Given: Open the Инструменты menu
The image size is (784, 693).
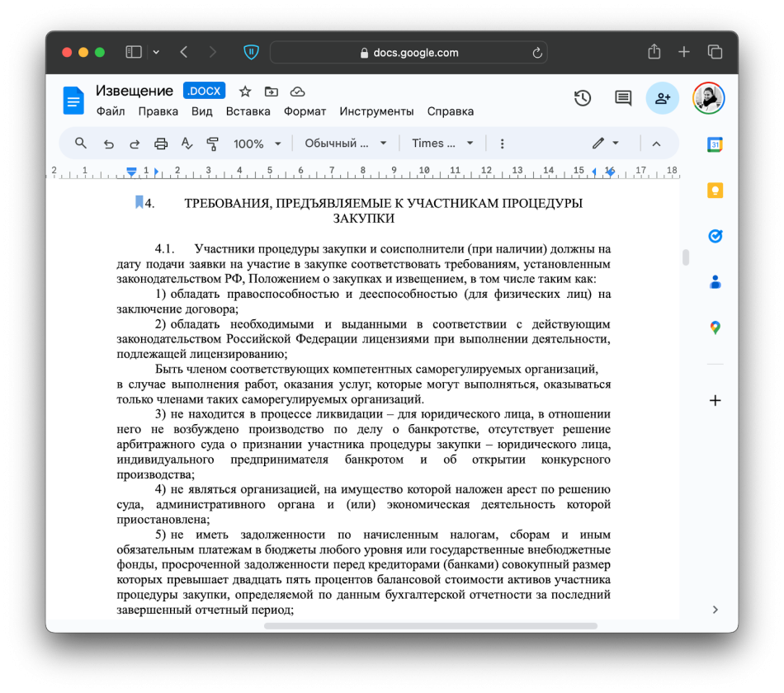Looking at the screenshot, I should [x=376, y=111].
